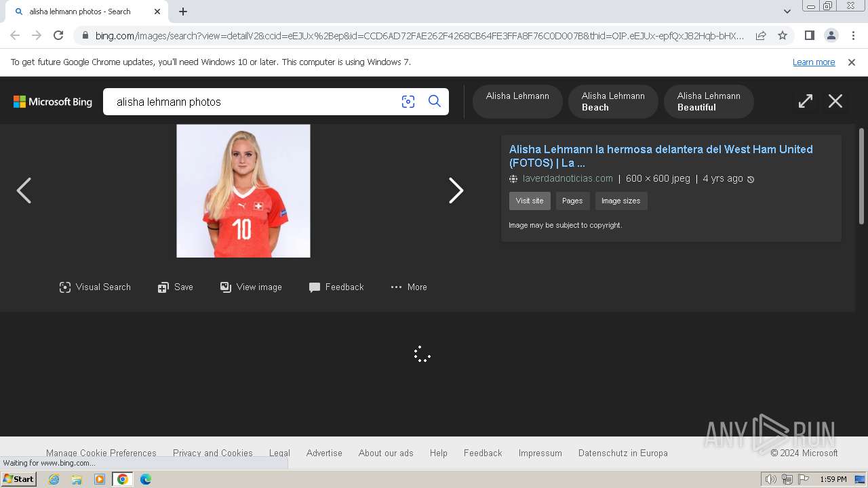Click the main image thumbnail
Screen dimensions: 868x488
click(x=243, y=191)
